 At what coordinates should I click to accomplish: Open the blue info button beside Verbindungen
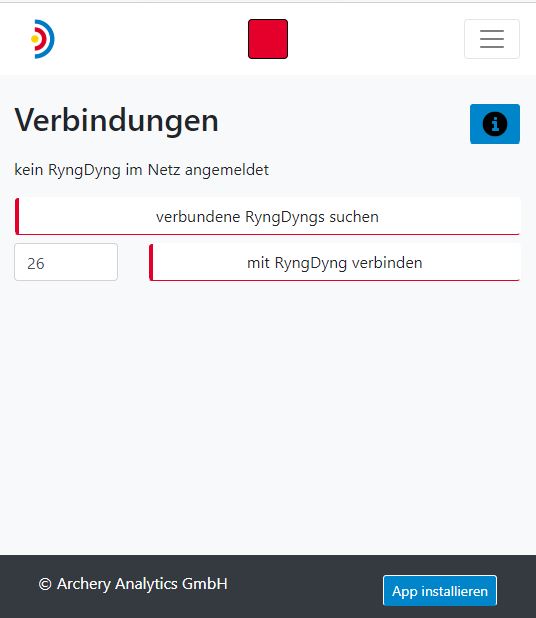pyautogui.click(x=495, y=124)
